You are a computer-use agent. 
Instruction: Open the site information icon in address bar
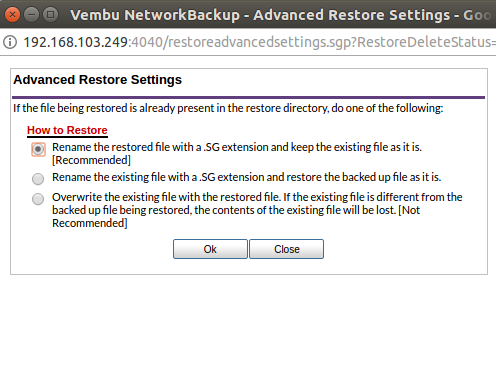[10, 42]
